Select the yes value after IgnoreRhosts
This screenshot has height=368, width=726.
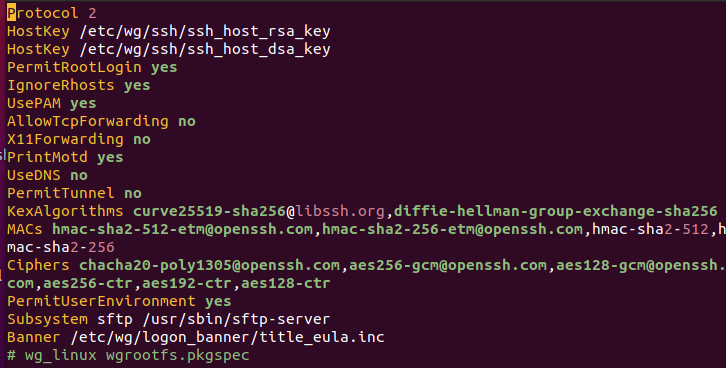coord(137,86)
